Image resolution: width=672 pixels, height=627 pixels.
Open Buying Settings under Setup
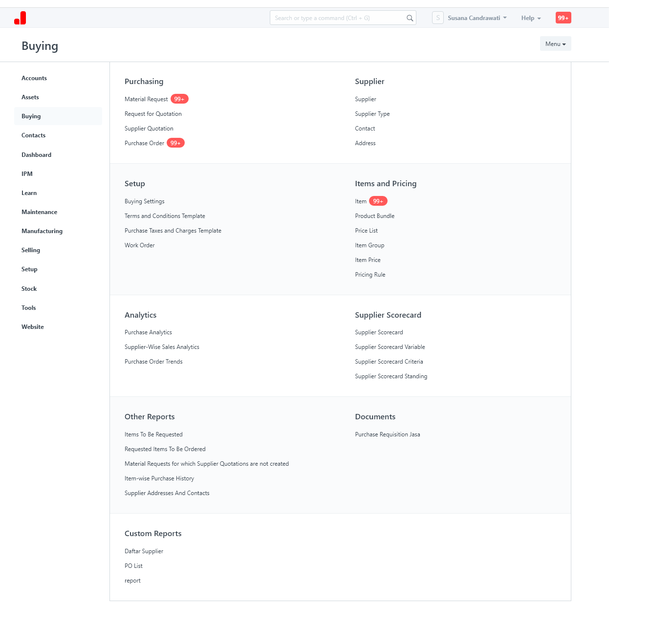point(144,201)
